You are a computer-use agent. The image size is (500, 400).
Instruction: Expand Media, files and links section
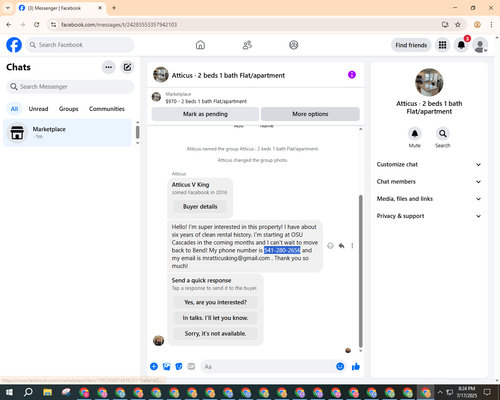429,199
